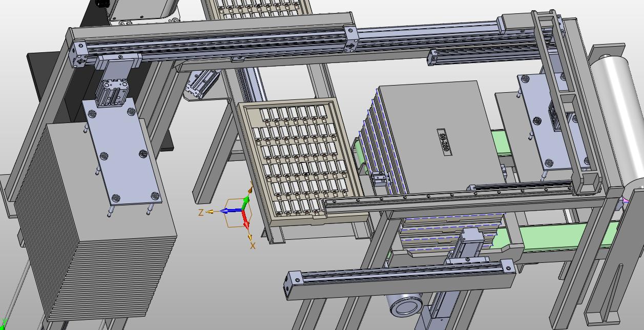
Task: Select the gold X cone handle above the X label
Action: coord(251,237)
